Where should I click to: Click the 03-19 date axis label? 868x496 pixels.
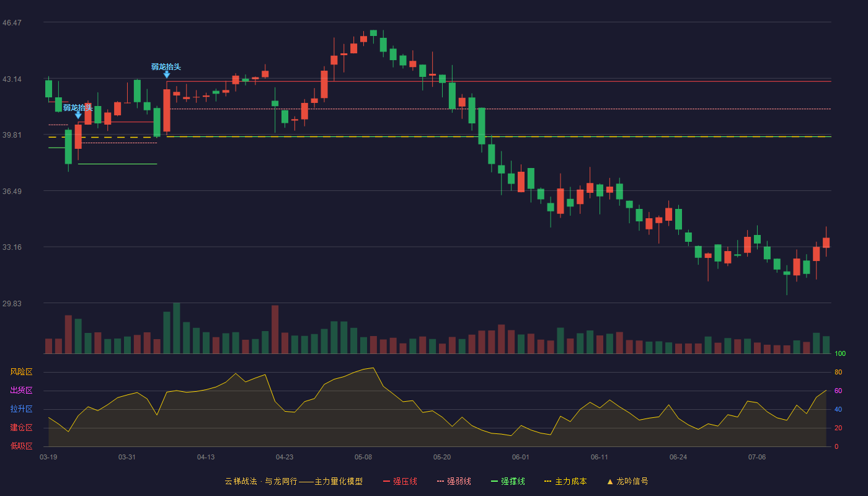pyautogui.click(x=48, y=457)
